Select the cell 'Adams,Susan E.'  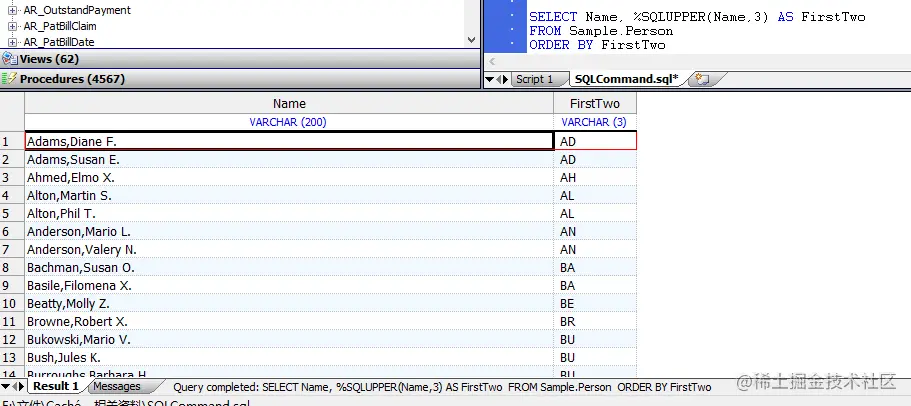289,160
